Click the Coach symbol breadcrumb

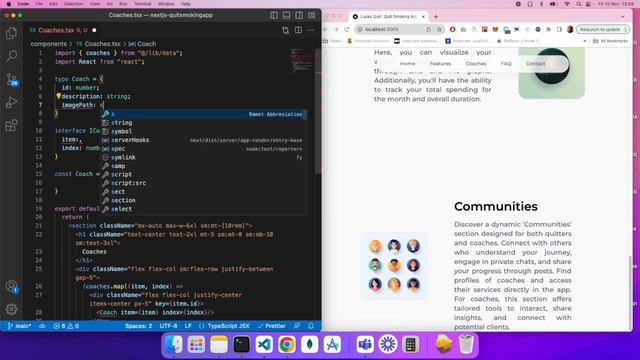pyautogui.click(x=142, y=44)
